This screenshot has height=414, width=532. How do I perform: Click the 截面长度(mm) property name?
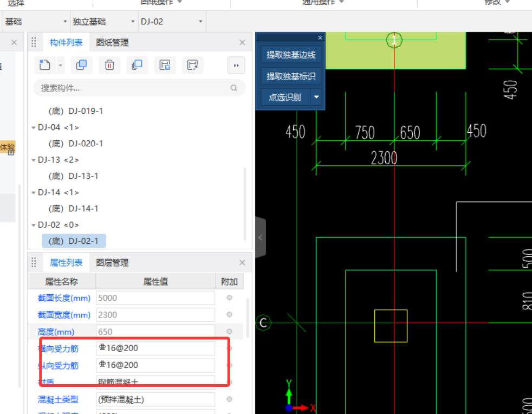[x=64, y=298]
